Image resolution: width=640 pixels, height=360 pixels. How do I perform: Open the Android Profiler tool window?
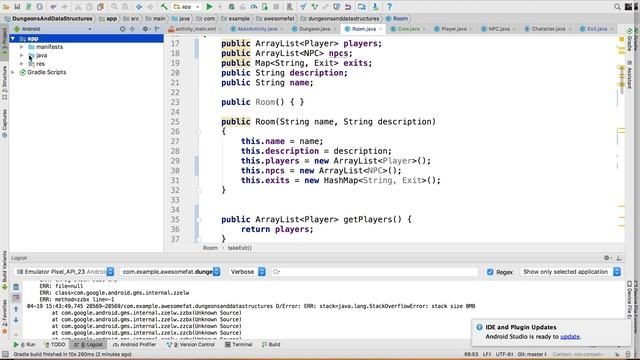[134, 345]
